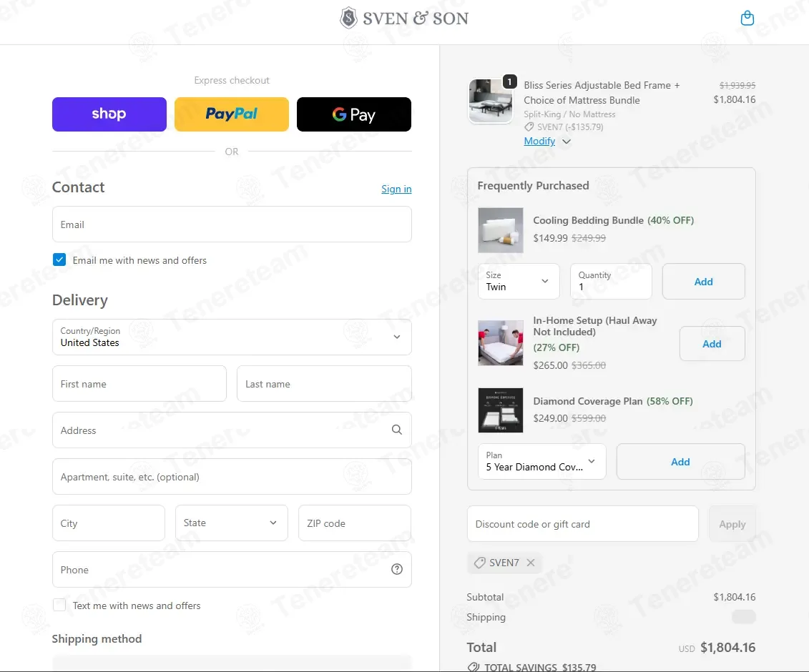Click the Quantity field for bedding bundle
This screenshot has width=809, height=672.
pyautogui.click(x=611, y=281)
